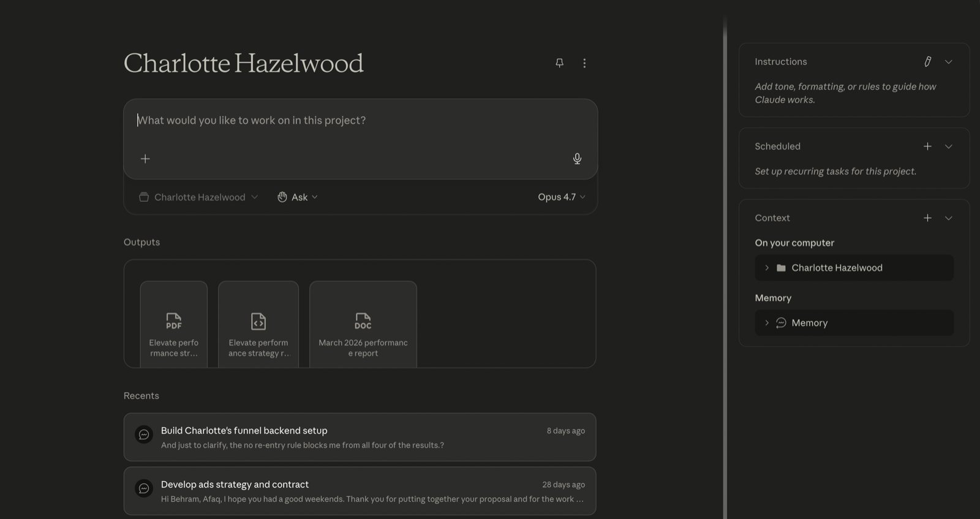Add an attachment with the plus icon

pos(145,159)
